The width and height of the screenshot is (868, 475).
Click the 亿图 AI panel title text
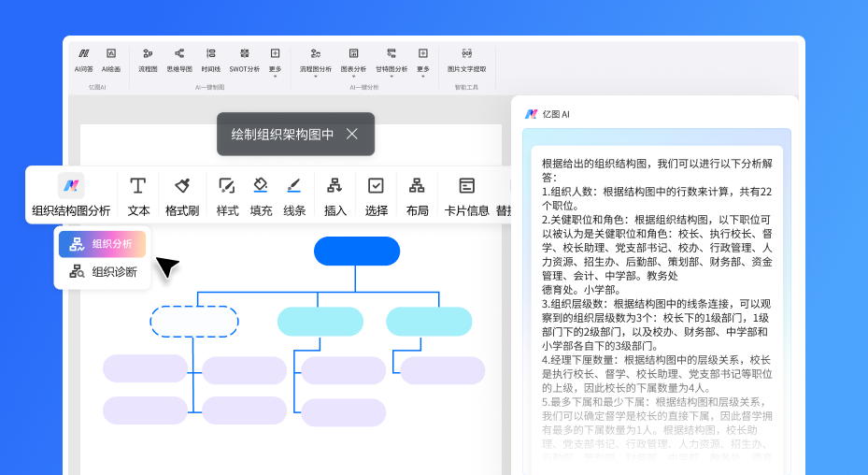(556, 114)
